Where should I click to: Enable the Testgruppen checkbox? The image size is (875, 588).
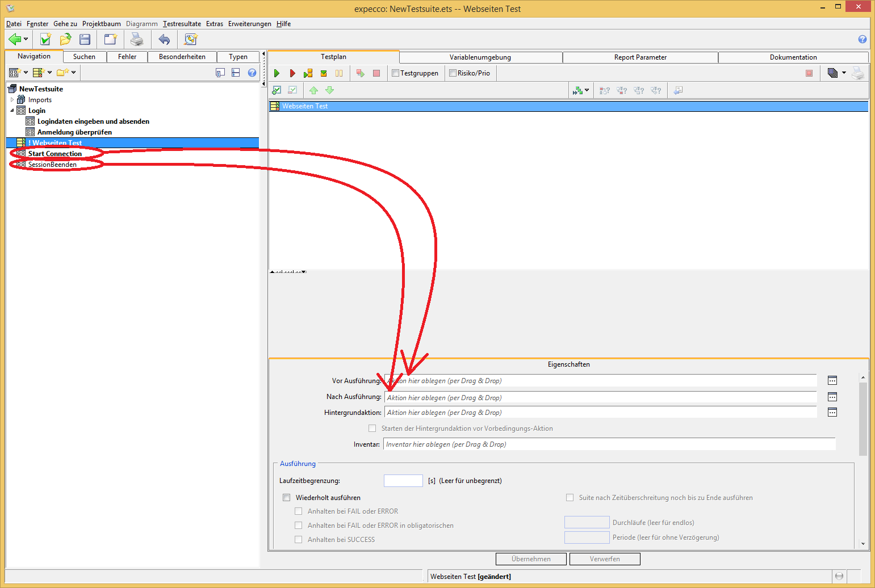click(396, 73)
